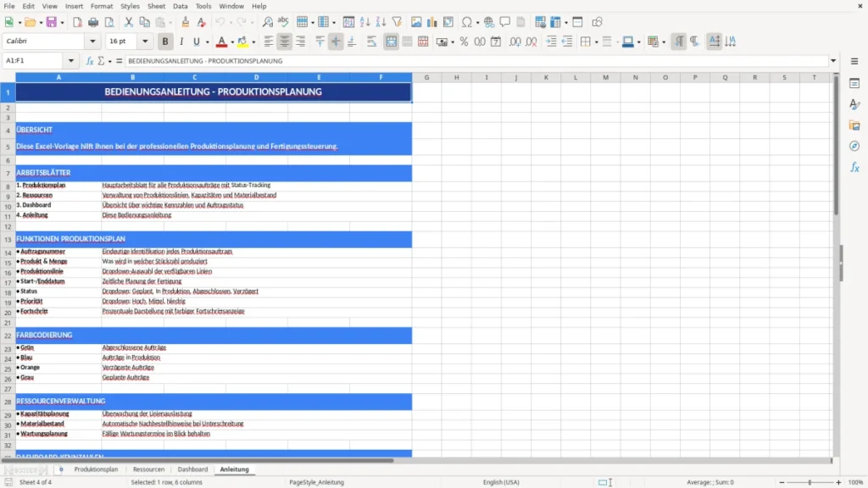Open the Format menu
This screenshot has height=488, width=868.
click(x=102, y=6)
